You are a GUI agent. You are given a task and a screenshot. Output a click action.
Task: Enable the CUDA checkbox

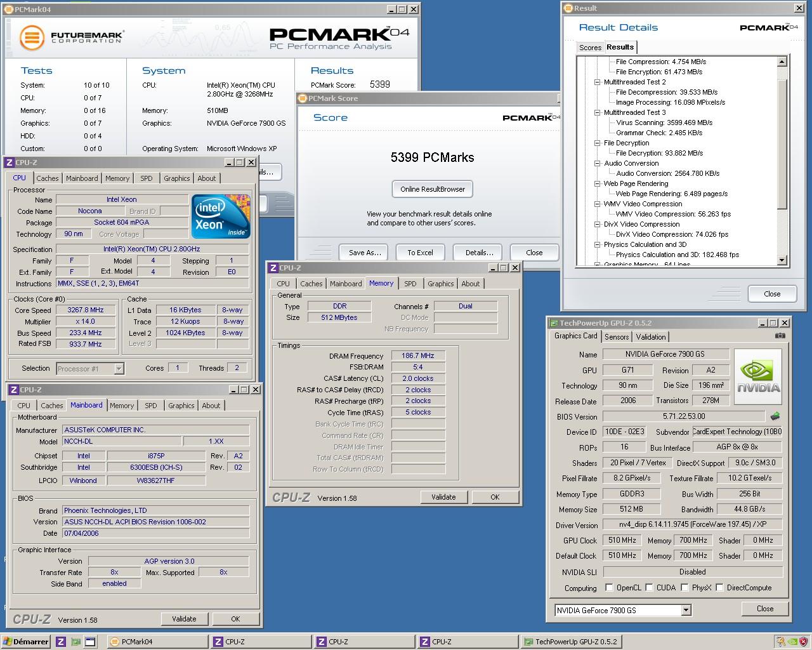click(649, 587)
